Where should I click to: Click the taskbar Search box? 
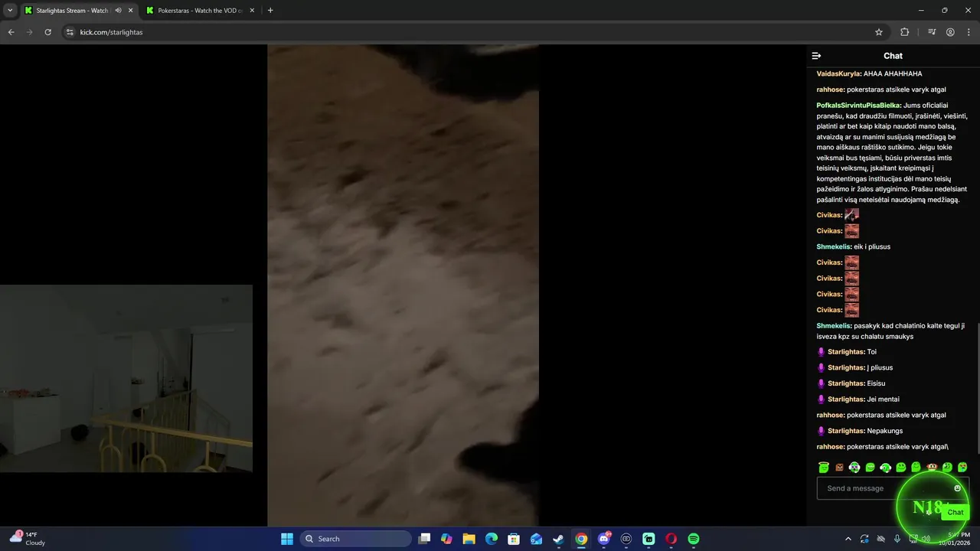(356, 539)
